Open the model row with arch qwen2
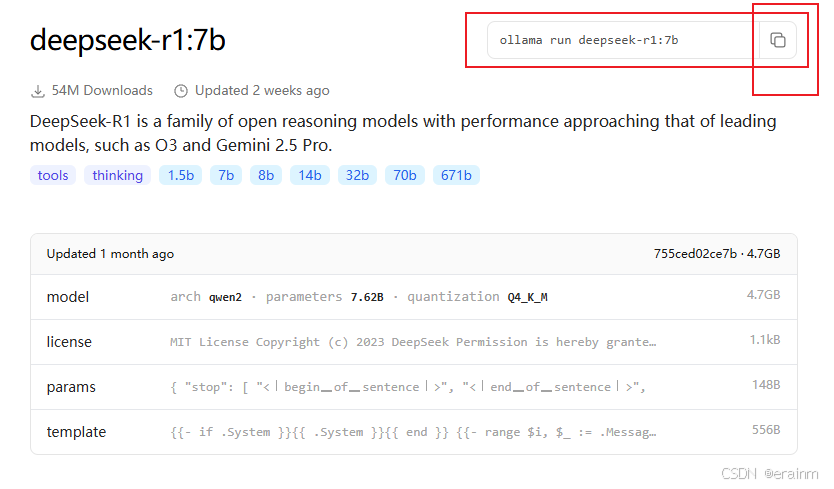Screen dimensions: 834x489 click(x=414, y=297)
